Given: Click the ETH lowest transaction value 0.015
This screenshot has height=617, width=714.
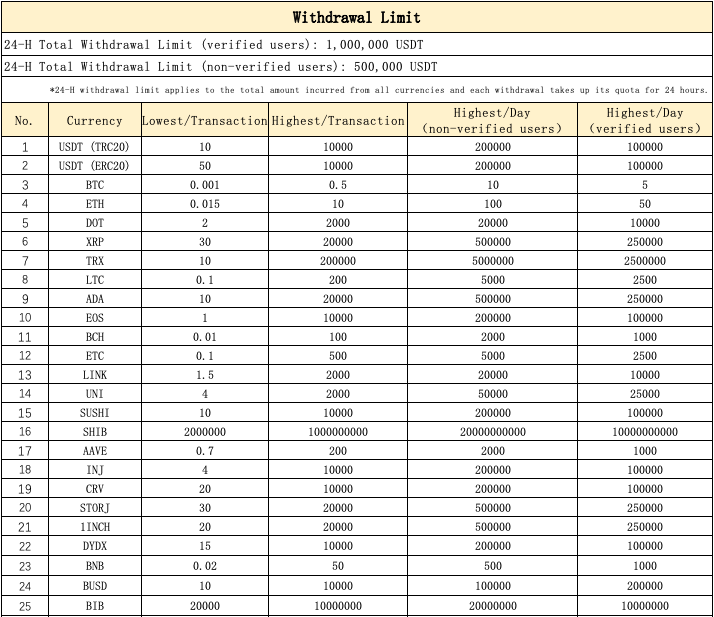Looking at the screenshot, I should [204, 204].
